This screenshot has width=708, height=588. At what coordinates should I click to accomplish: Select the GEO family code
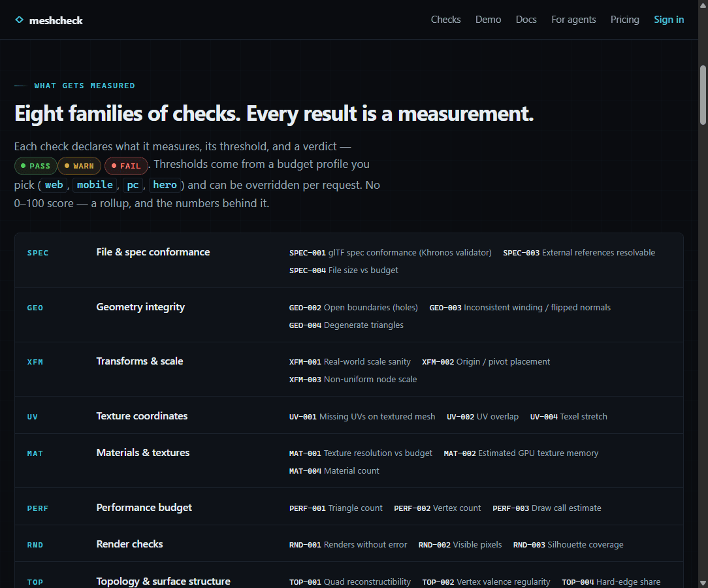(35, 308)
